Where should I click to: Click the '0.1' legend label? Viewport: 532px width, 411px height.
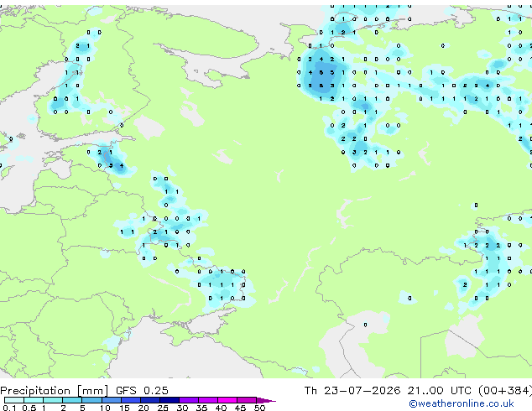[9, 408]
